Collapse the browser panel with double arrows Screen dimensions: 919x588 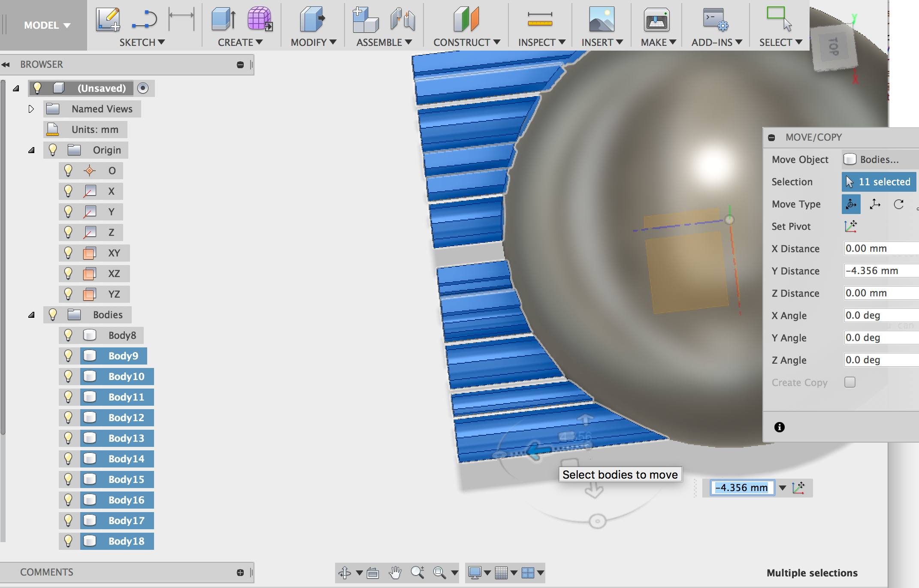pos(6,65)
